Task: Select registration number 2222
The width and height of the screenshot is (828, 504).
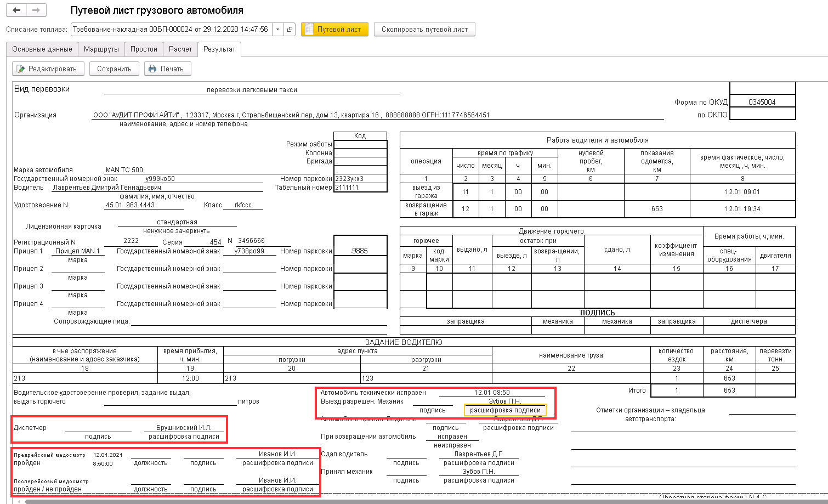Action: [131, 241]
